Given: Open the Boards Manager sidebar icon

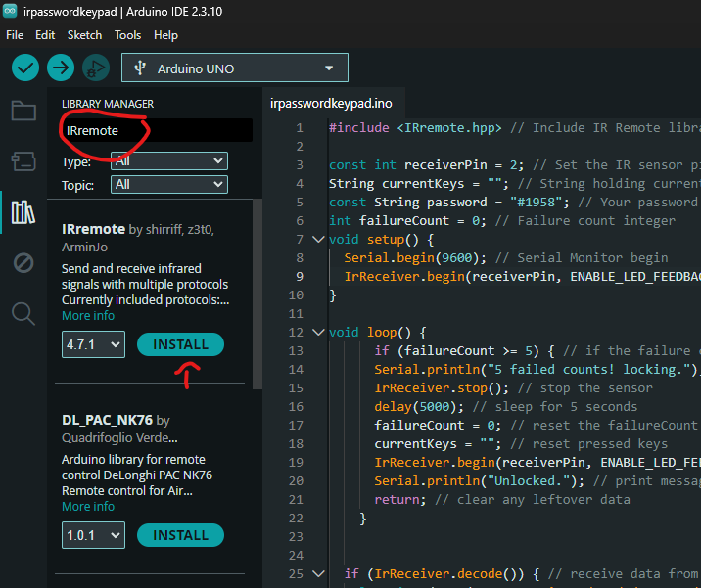Looking at the screenshot, I should [x=23, y=161].
